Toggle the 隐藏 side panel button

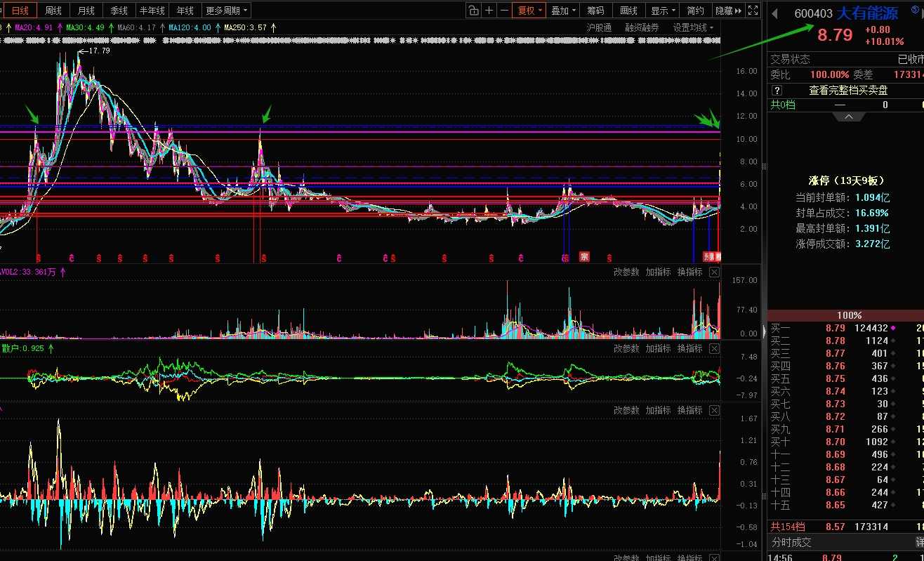724,11
